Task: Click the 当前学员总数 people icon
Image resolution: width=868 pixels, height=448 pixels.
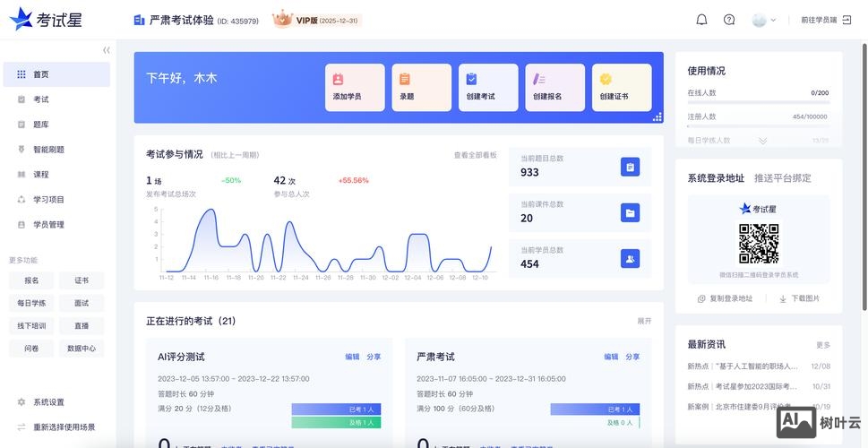Action: pos(630,259)
